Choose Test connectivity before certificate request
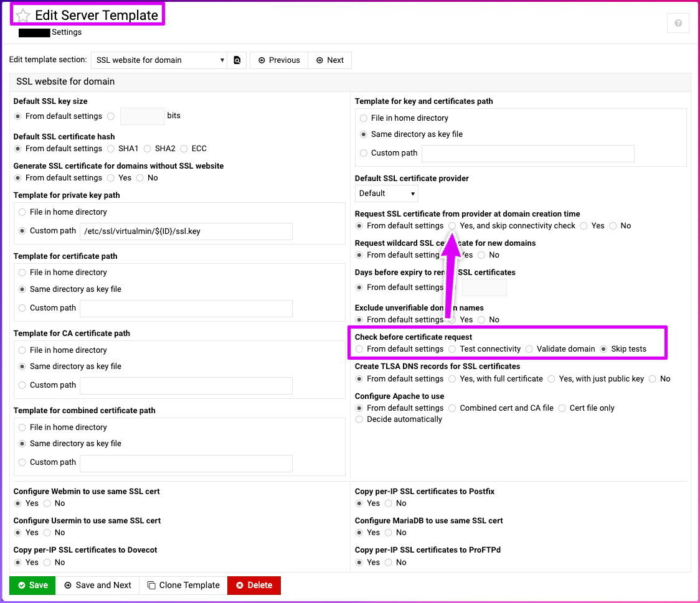This screenshot has height=603, width=700. point(453,349)
